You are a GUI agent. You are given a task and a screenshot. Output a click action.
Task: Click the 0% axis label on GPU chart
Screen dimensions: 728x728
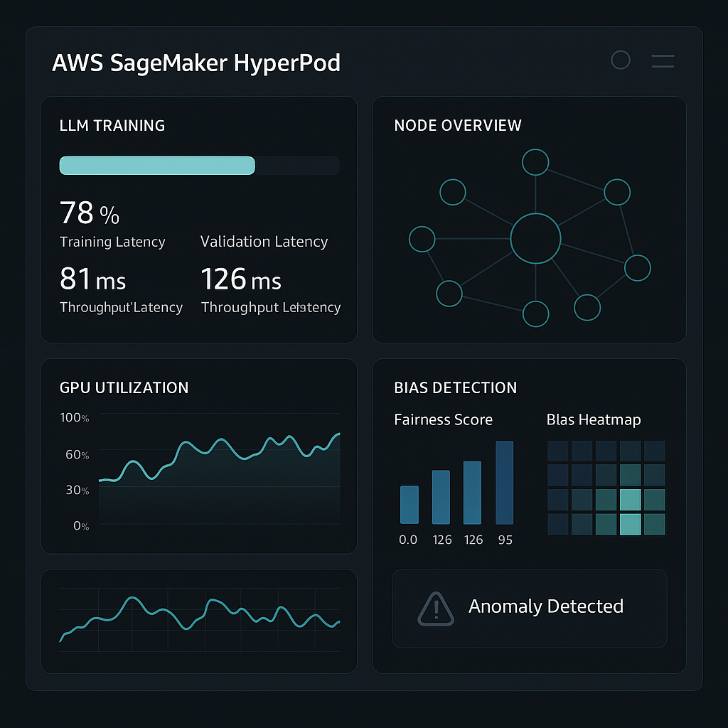click(81, 525)
